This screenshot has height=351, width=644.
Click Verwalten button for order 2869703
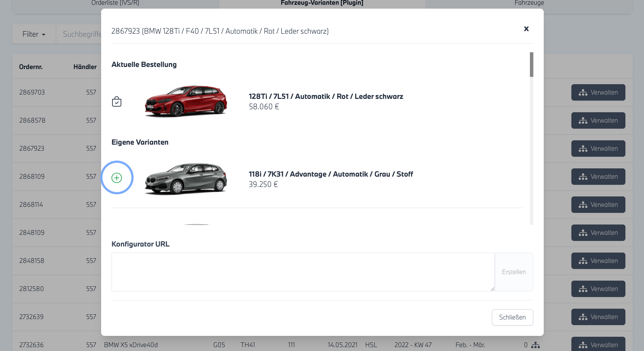598,92
